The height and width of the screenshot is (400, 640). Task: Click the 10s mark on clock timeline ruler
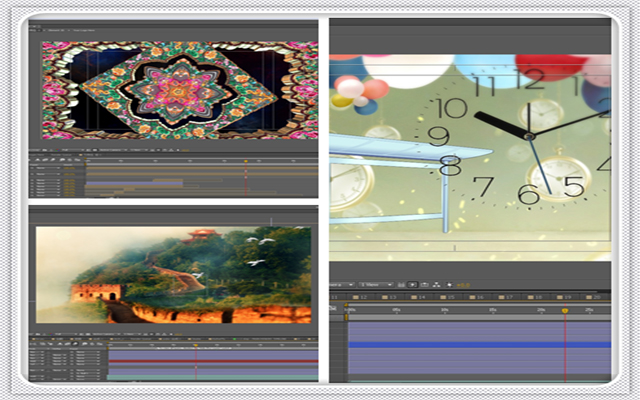point(444,311)
